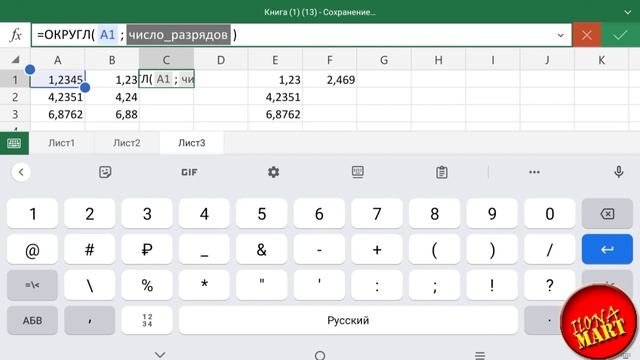Select cell with value 4,2351 in column A

pyautogui.click(x=58, y=97)
